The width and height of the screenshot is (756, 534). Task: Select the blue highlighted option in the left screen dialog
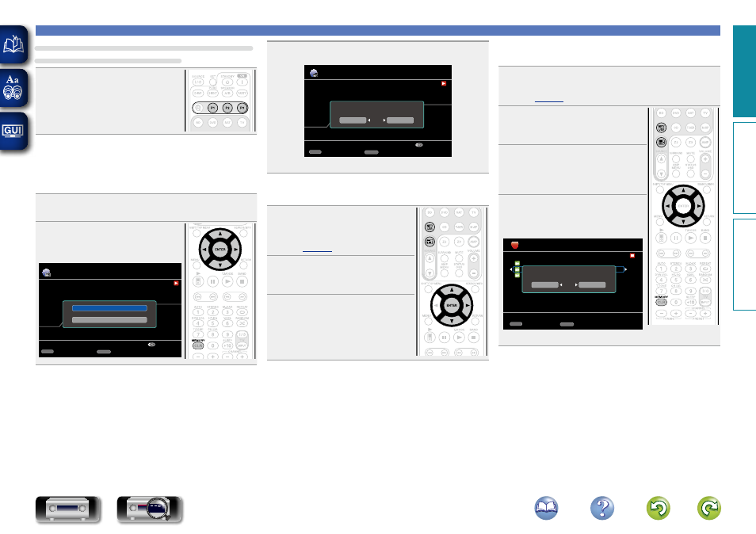pyautogui.click(x=109, y=308)
